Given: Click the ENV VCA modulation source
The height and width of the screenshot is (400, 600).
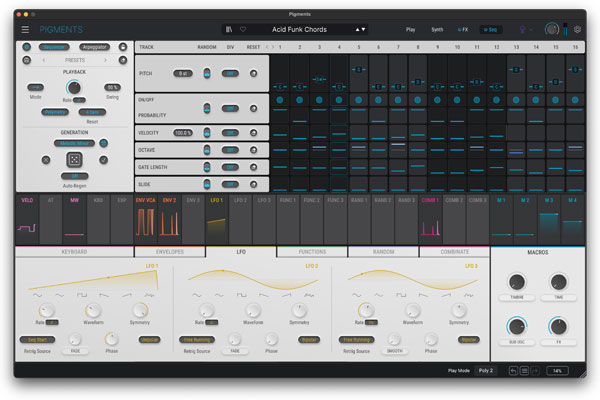Looking at the screenshot, I should click(x=145, y=219).
